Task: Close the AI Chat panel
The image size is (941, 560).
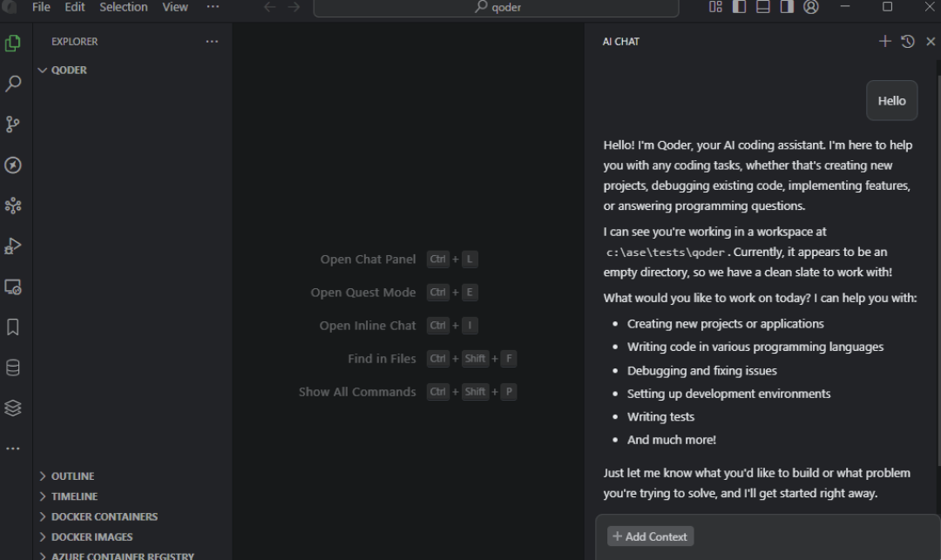Action: [931, 42]
